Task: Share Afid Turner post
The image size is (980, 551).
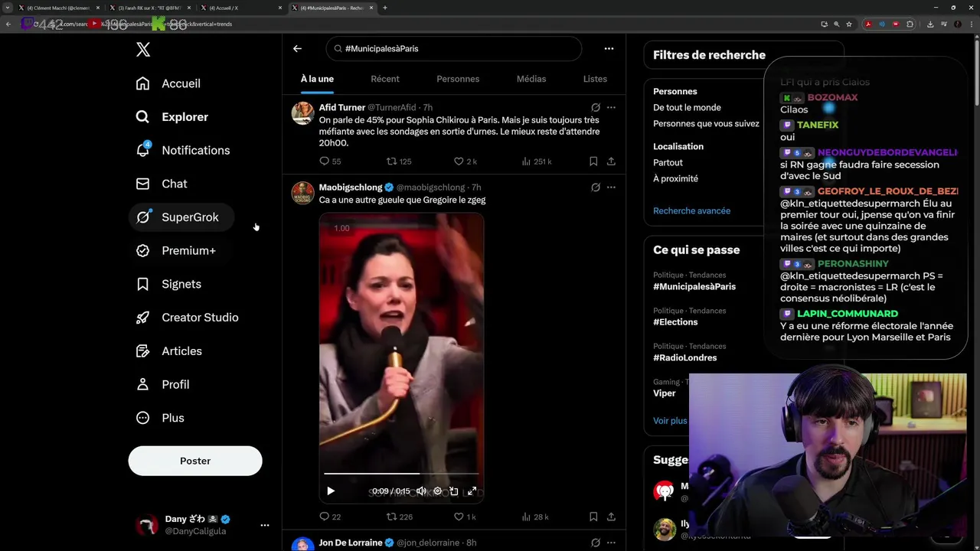Action: tap(611, 161)
